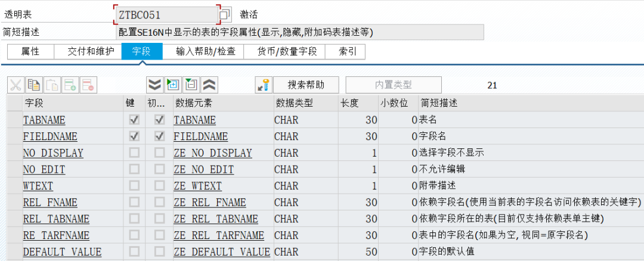Click length value 50 for DEFAULT_VALUE
Image resolution: width=644 pixels, height=261 pixels.
point(371,251)
